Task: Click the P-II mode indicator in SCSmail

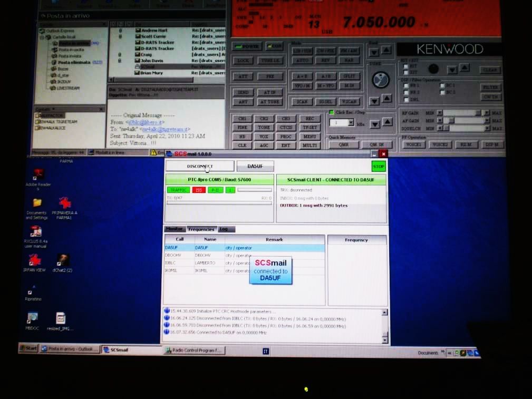Action: click(x=215, y=190)
